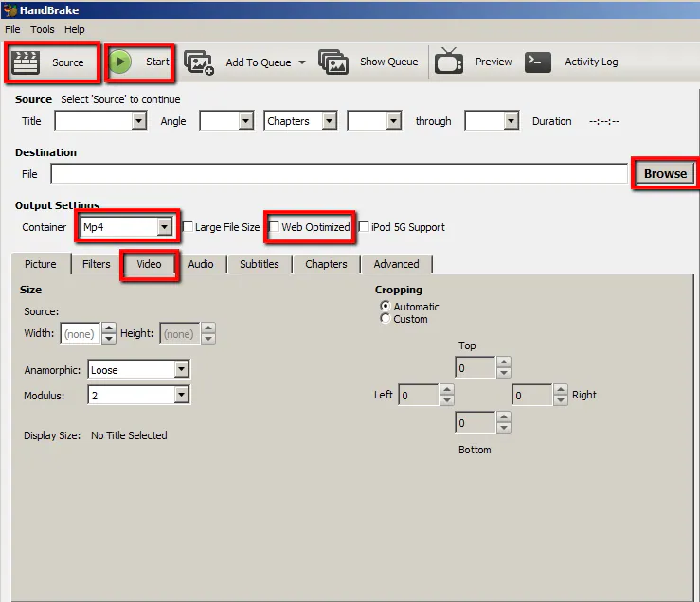Decrease Width with the down arrow

click(x=109, y=339)
